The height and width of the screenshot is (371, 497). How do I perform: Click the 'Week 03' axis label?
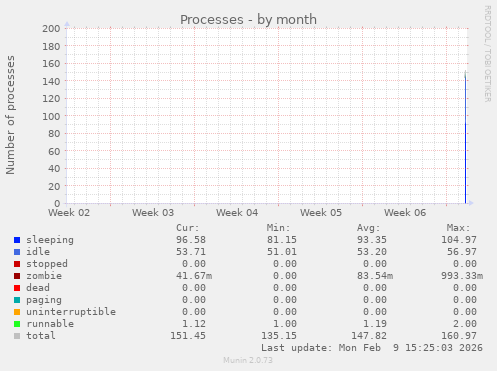(x=153, y=213)
